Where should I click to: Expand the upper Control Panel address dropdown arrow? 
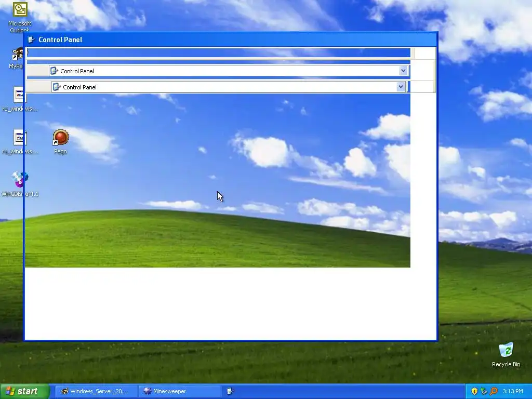click(x=403, y=71)
